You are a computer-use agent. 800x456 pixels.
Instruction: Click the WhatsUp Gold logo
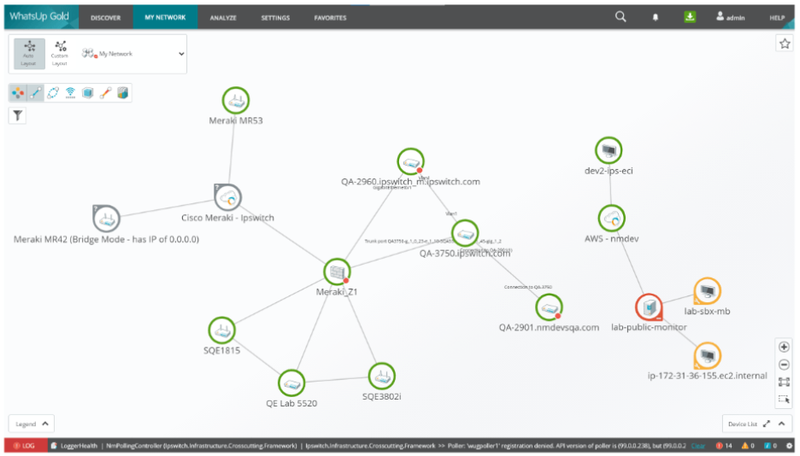39,16
